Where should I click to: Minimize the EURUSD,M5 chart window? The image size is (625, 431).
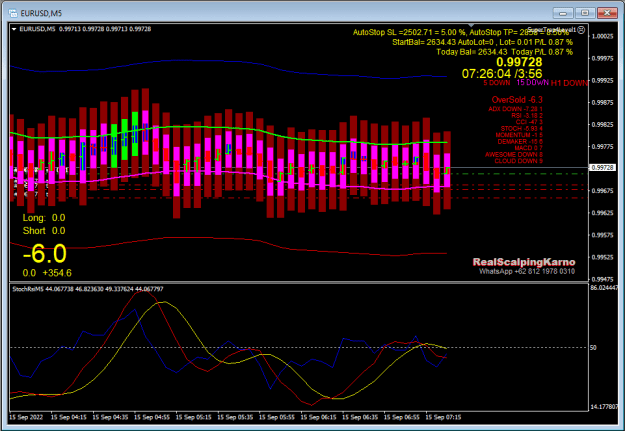point(563,13)
